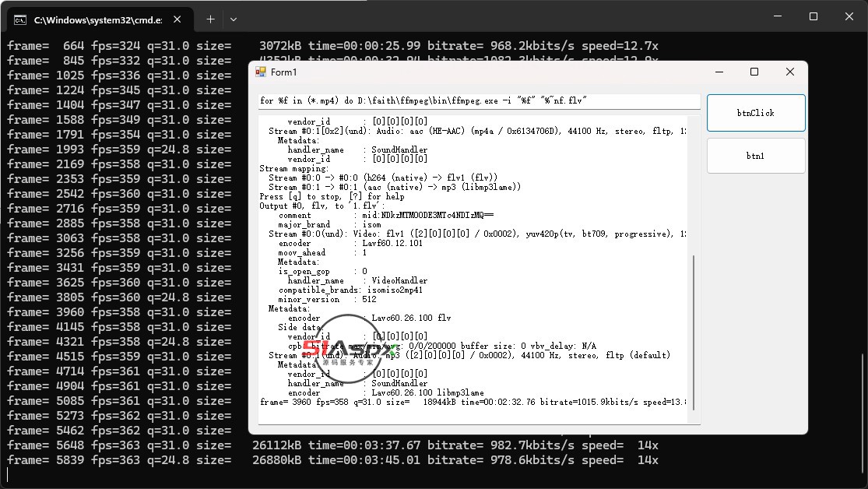Open the terminal profiles dropdown chevron

click(234, 19)
